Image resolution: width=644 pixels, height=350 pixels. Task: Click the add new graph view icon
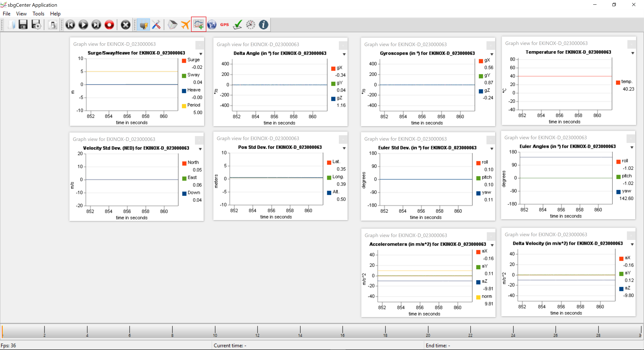coord(198,24)
